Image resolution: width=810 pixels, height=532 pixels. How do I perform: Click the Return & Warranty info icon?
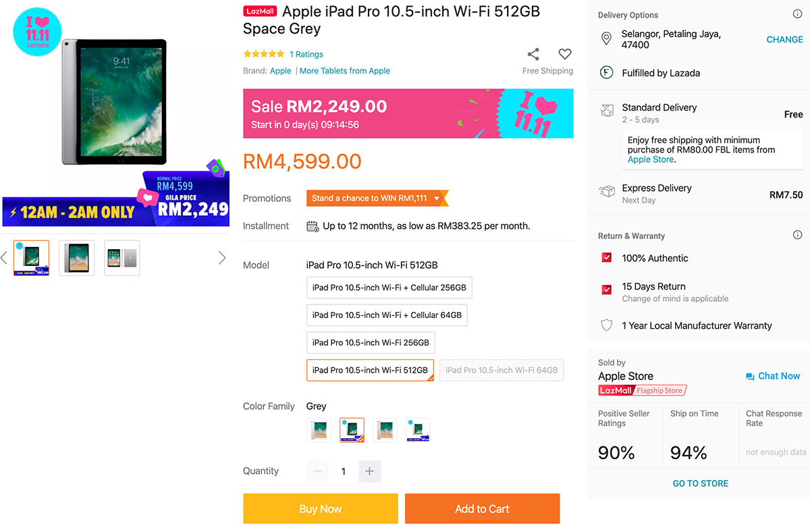click(797, 235)
